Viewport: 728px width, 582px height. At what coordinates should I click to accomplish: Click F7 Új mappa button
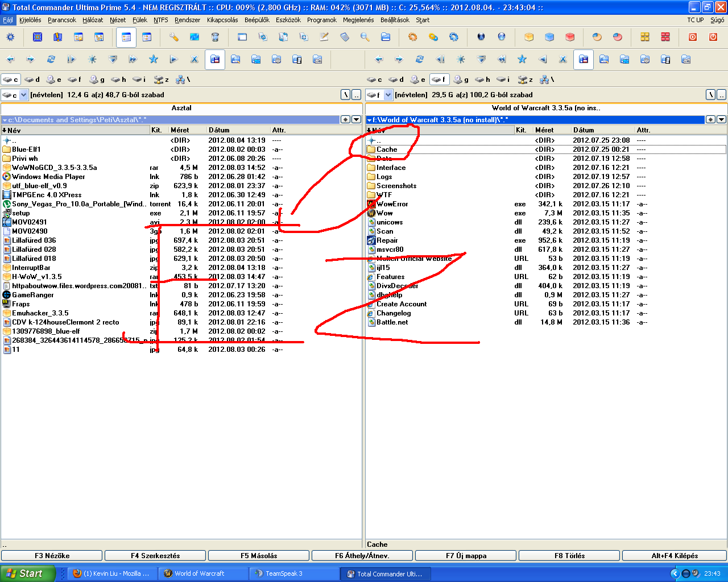click(x=466, y=556)
